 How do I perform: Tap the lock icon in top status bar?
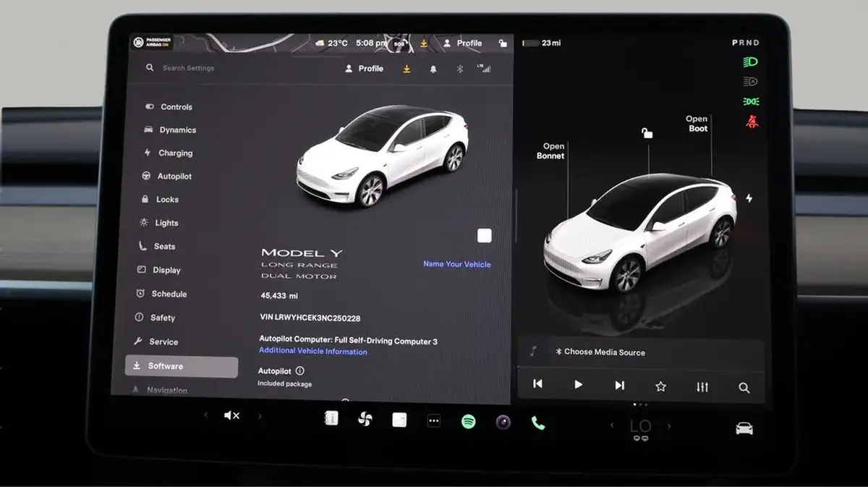coord(503,43)
